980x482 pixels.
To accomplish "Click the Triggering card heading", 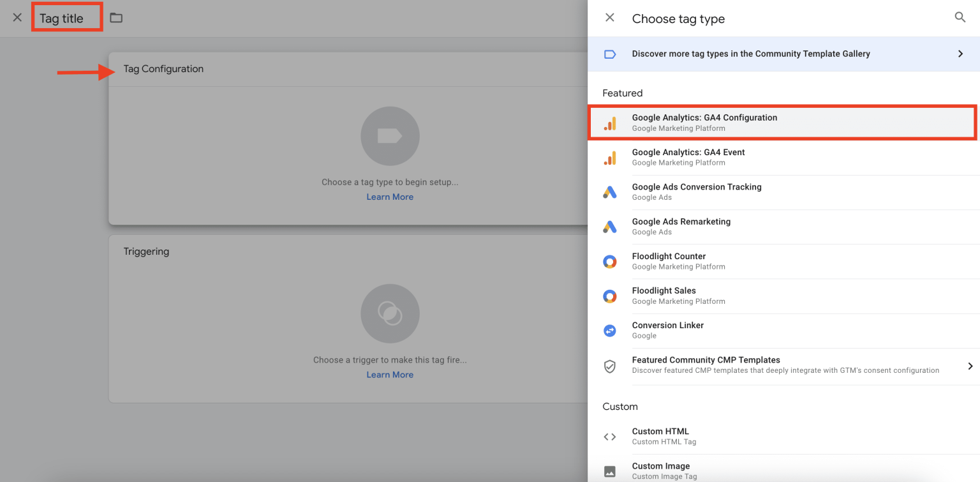I will click(146, 252).
